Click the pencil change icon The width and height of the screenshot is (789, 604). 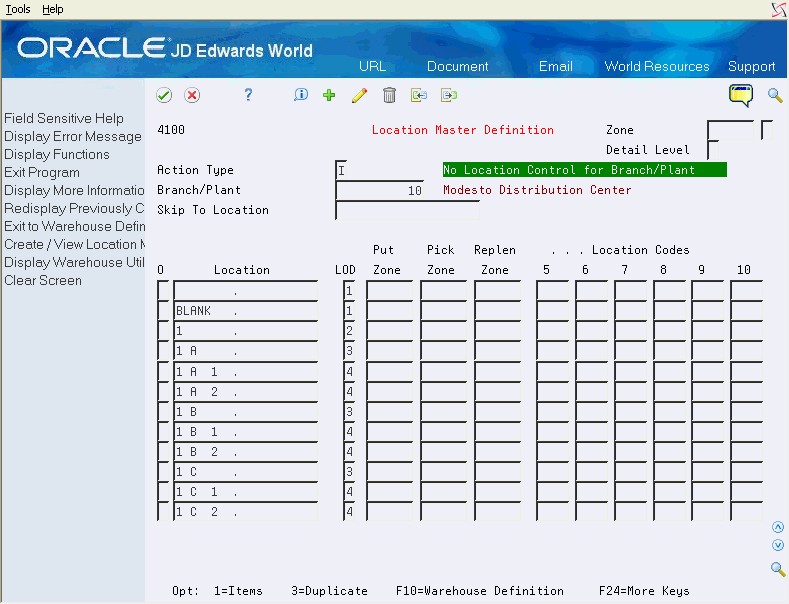point(359,95)
